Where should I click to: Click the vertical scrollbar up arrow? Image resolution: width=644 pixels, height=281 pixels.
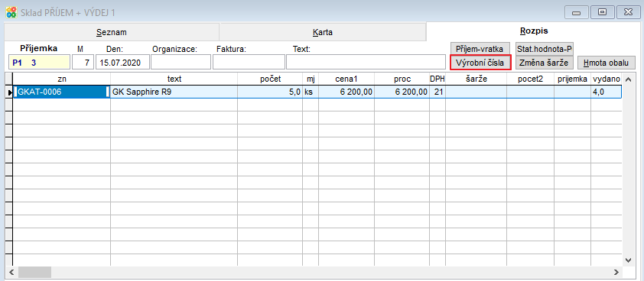point(627,79)
